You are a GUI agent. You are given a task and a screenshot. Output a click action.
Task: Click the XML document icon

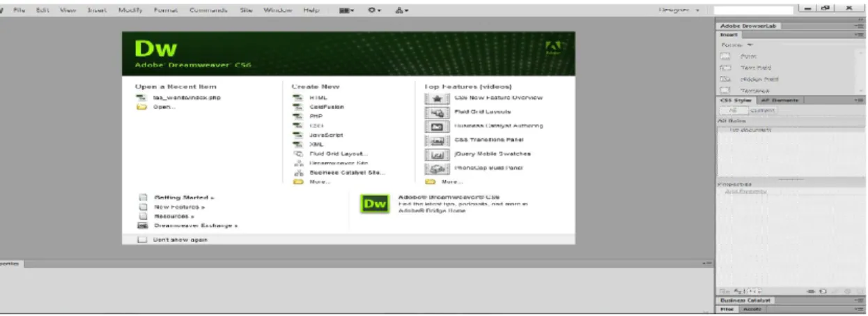click(297, 144)
